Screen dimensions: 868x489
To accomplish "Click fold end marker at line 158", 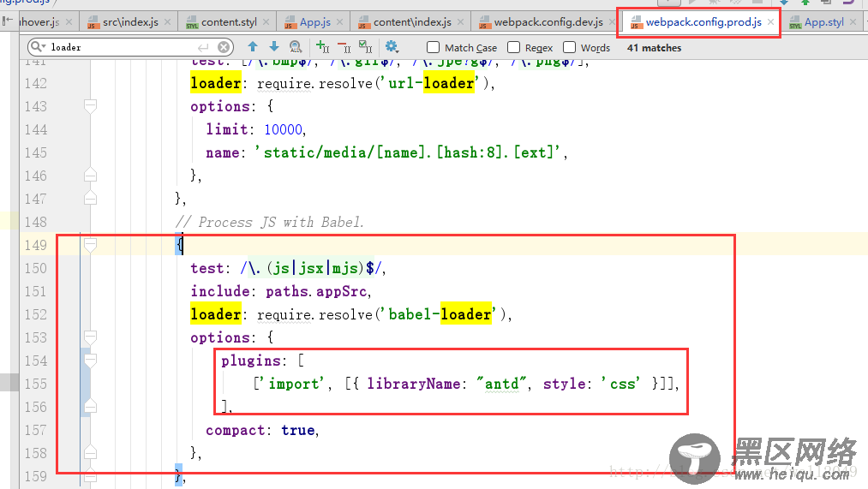I will click(x=90, y=452).
